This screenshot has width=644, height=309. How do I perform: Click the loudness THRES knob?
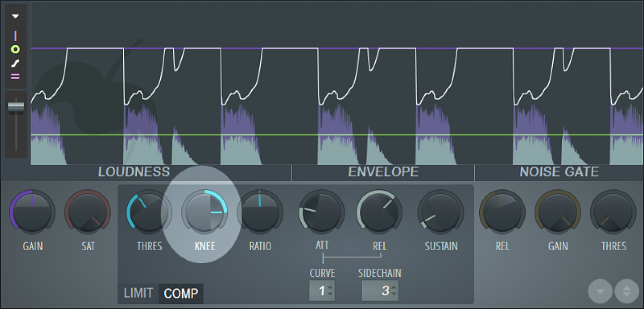pos(149,212)
